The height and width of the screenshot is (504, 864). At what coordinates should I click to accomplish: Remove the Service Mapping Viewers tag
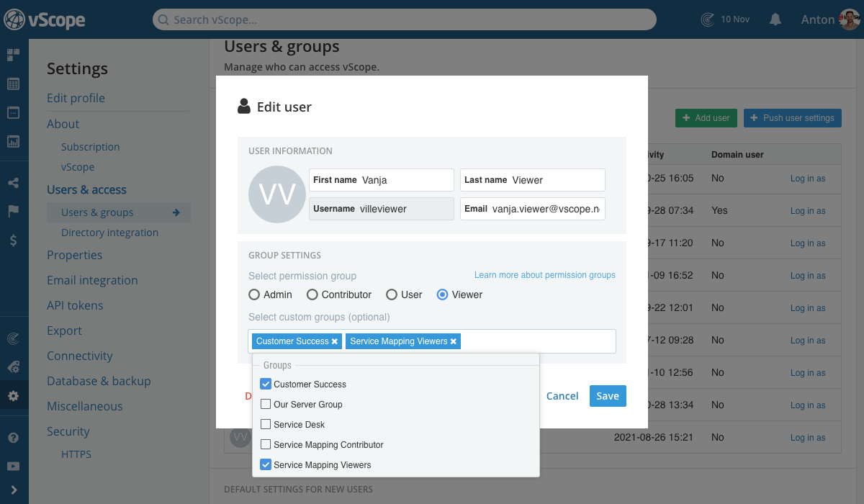[454, 341]
